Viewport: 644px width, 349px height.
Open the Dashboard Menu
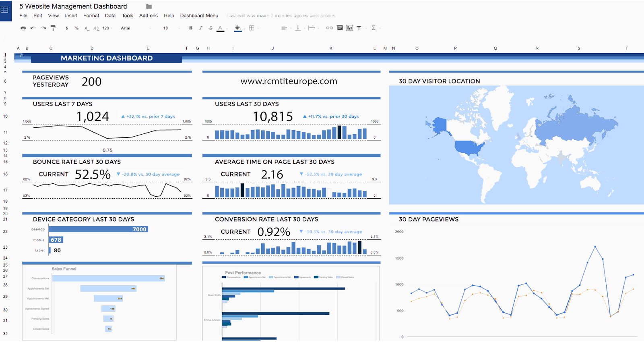[x=199, y=16]
